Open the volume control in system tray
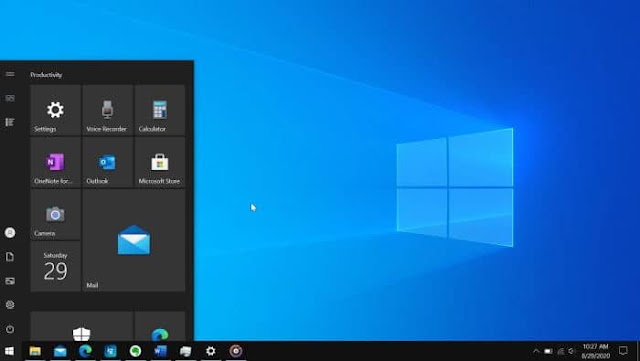This screenshot has height=361, width=640. [571, 351]
